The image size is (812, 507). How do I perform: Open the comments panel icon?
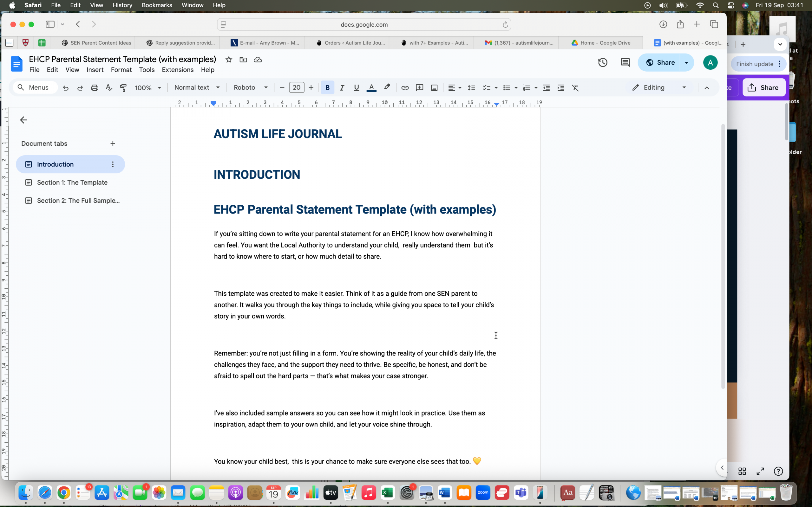[625, 62]
